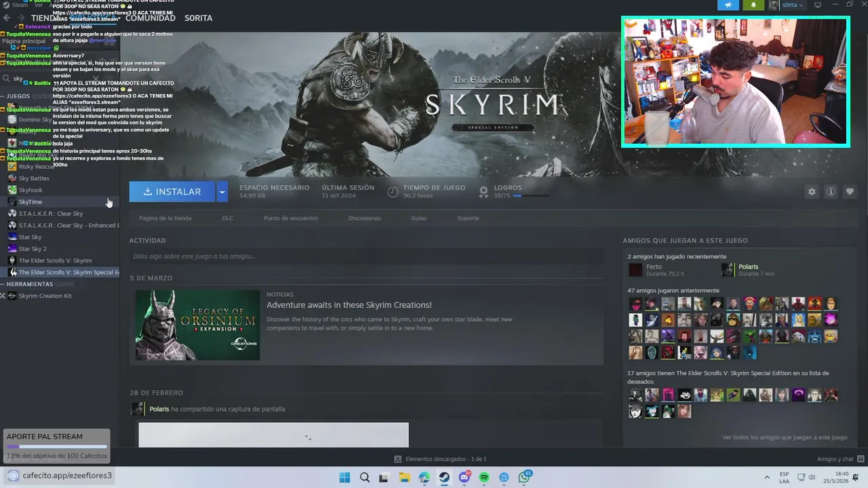The image size is (868, 488).
Task: Open Edge browser from taskbar
Action: coord(425,477)
